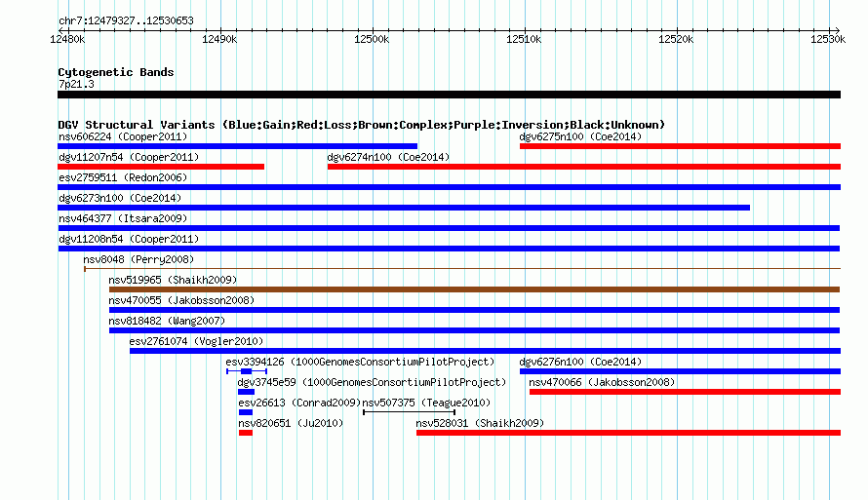This screenshot has width=868, height=500.
Task: Select the small blue esv26613 bar
Action: point(246,412)
